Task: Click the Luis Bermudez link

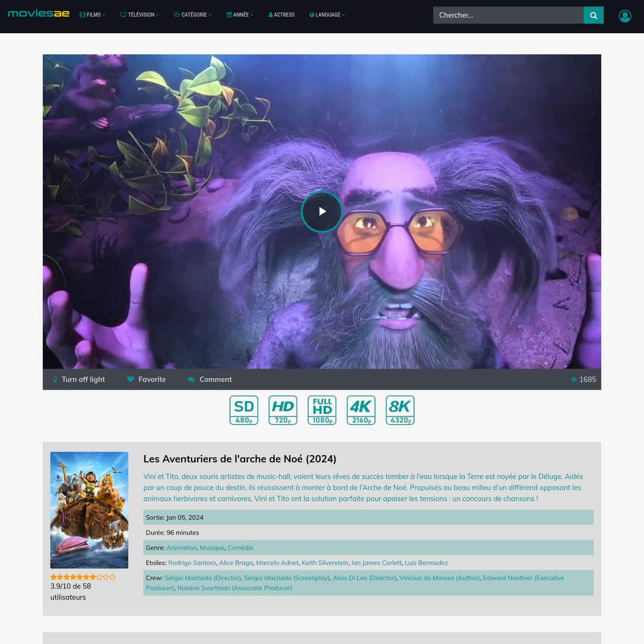Action: coord(426,563)
